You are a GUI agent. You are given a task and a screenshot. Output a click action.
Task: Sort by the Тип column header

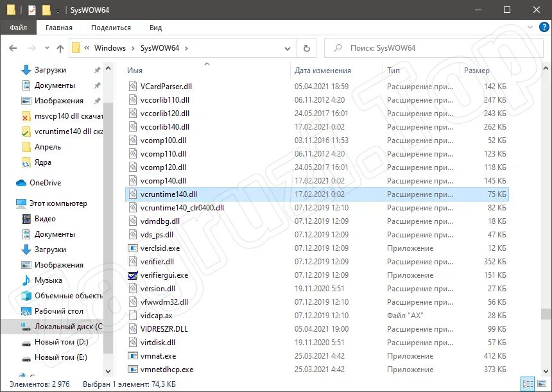[393, 71]
